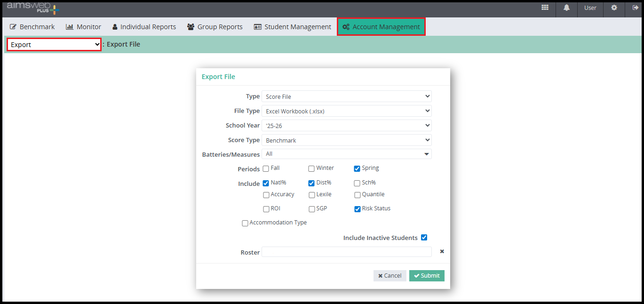Viewport: 644px width, 304px height.
Task: Disable Include Inactive Students checkbox
Action: [x=424, y=238]
